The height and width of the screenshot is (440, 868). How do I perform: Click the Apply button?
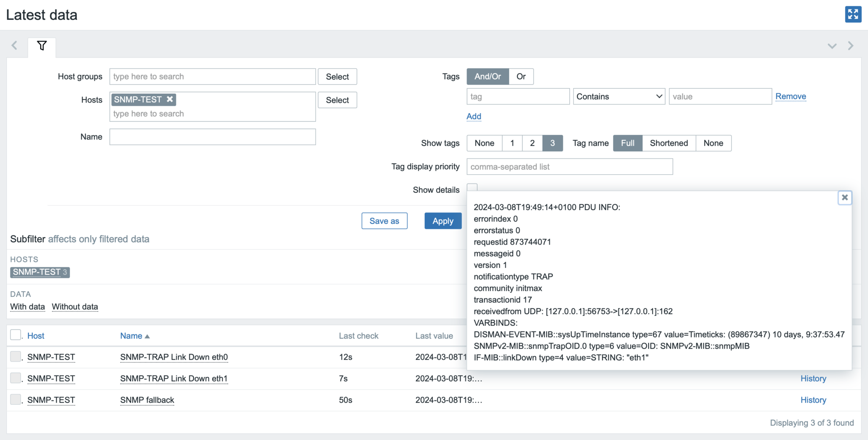442,220
